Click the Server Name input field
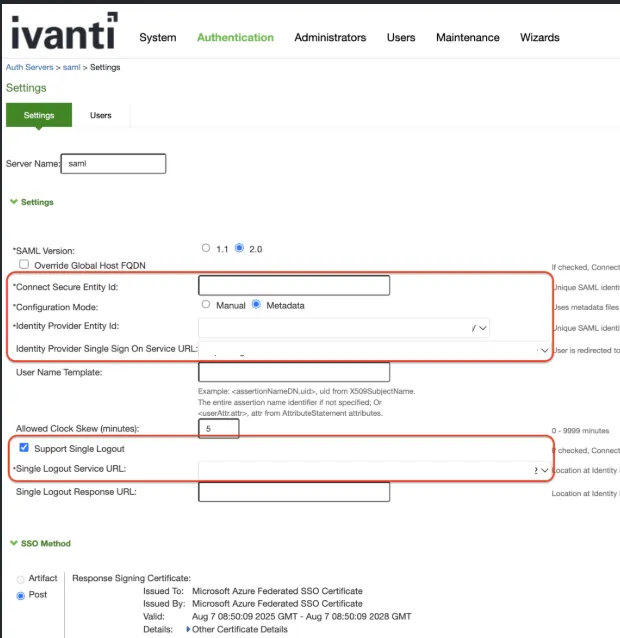Image resolution: width=620 pixels, height=638 pixels. coord(113,164)
